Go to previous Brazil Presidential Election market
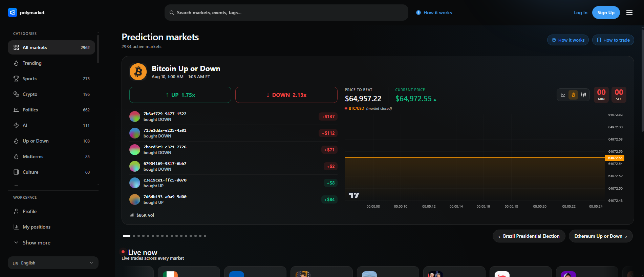 tap(529, 236)
